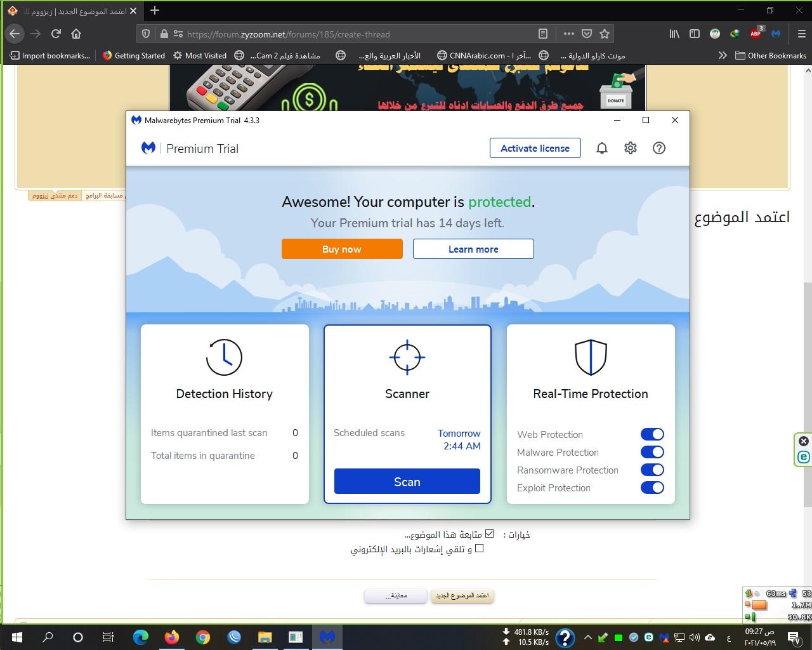Open Malwarebytes notifications bell
Screen dimensions: 812x650
click(602, 148)
